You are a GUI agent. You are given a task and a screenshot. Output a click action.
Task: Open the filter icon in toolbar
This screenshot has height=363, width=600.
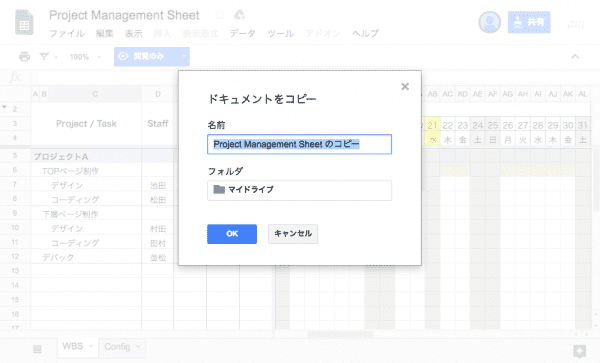44,57
